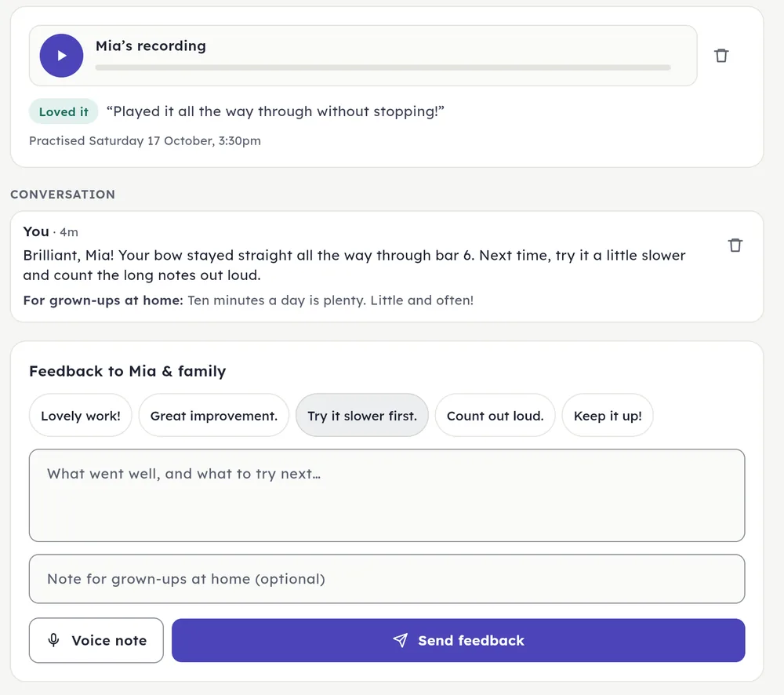Click Mia's quote "Played it all the way through"

(275, 111)
